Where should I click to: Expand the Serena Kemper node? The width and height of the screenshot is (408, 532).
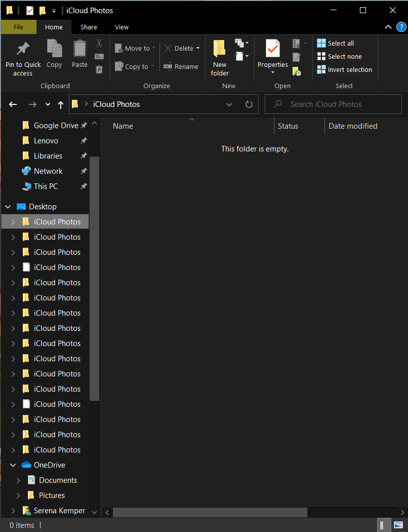point(13,511)
